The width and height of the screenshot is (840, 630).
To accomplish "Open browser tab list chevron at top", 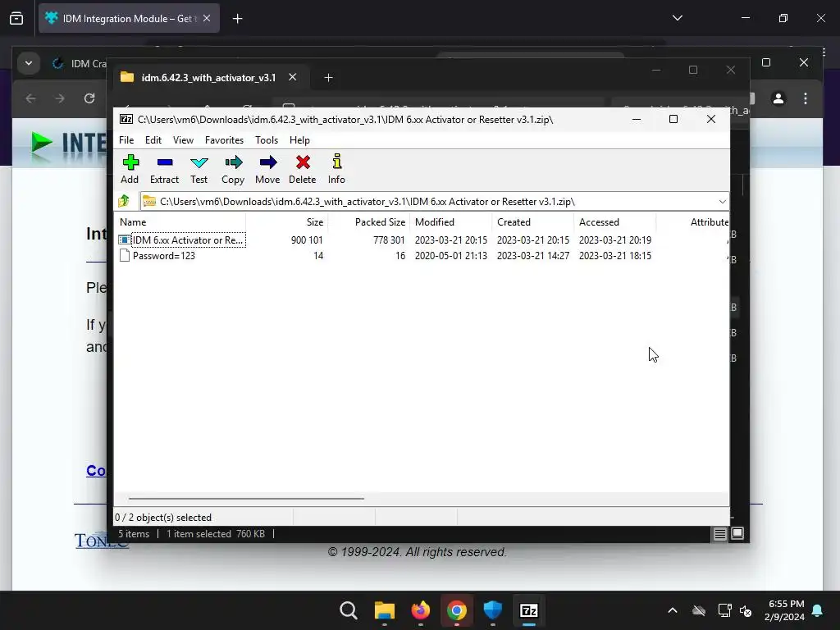I will click(677, 18).
